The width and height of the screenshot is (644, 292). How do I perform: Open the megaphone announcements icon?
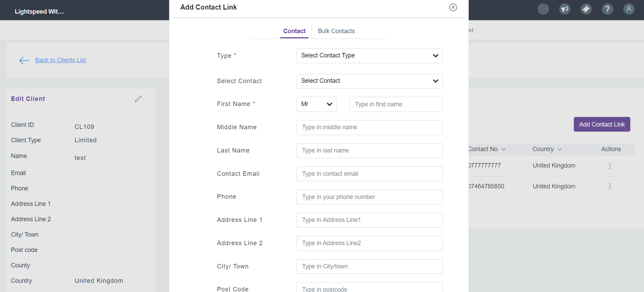[565, 9]
